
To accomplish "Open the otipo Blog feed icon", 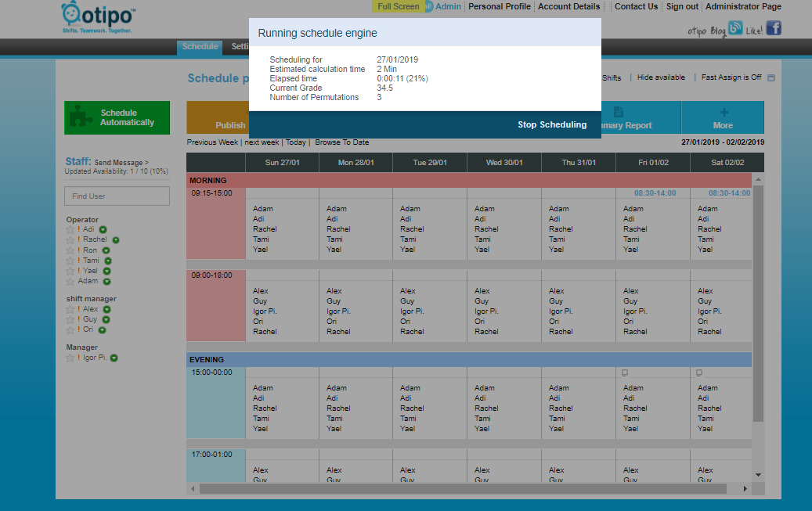I will pyautogui.click(x=734, y=29).
